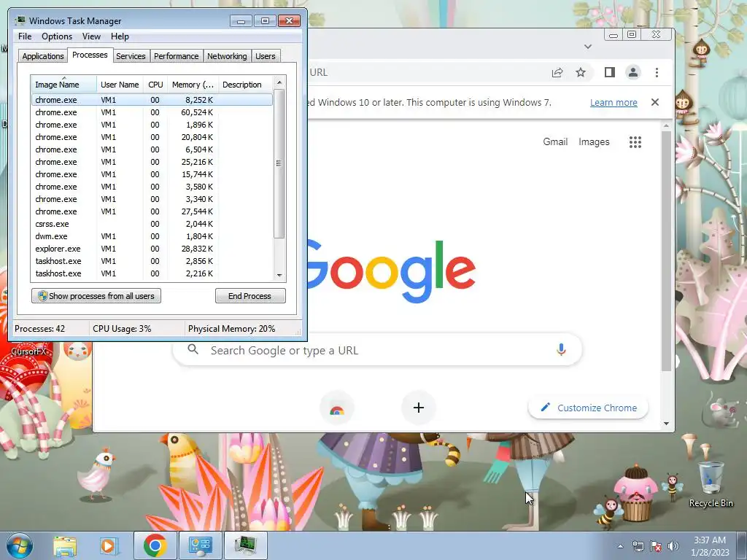Switch to Chrome in the taskbar
The image size is (747, 560).
pos(155,545)
